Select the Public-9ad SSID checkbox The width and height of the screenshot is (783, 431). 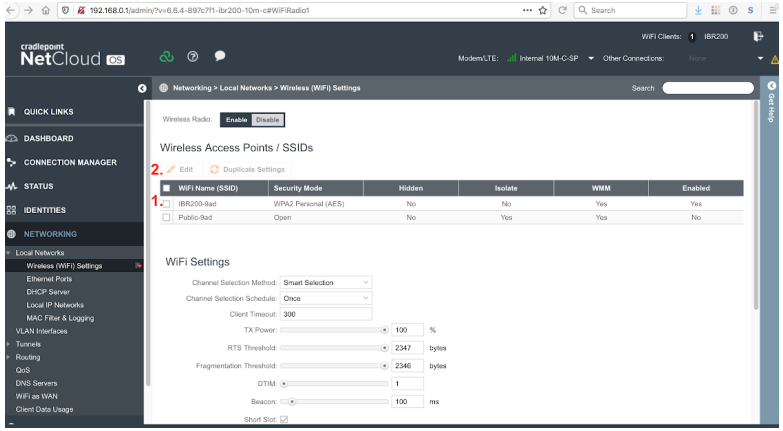tap(167, 217)
